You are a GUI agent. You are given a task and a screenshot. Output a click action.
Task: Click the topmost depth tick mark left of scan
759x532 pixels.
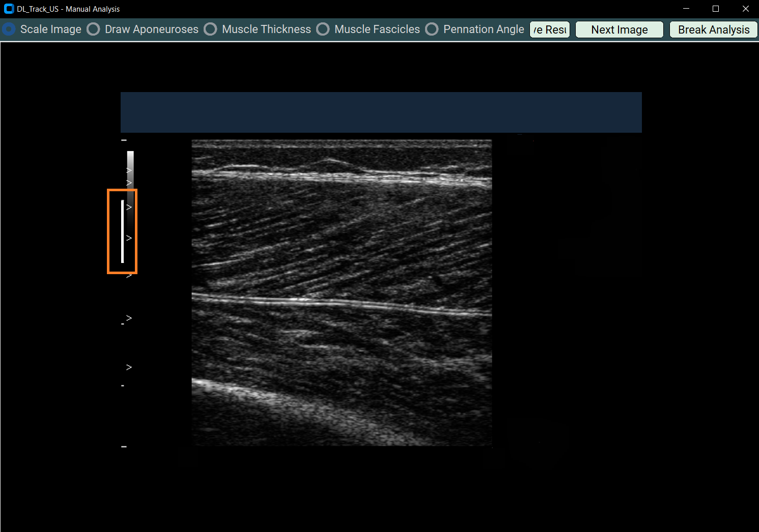click(x=124, y=140)
